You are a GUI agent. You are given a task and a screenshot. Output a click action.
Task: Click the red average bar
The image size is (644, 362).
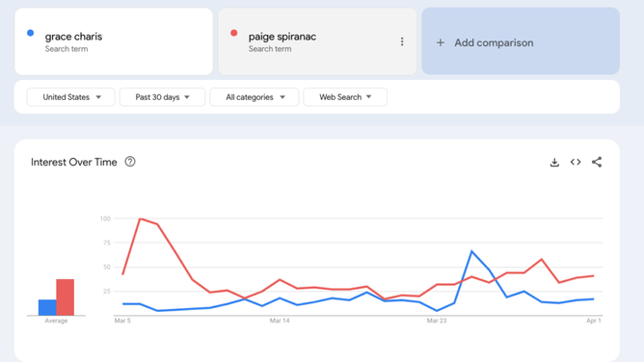[x=66, y=297]
